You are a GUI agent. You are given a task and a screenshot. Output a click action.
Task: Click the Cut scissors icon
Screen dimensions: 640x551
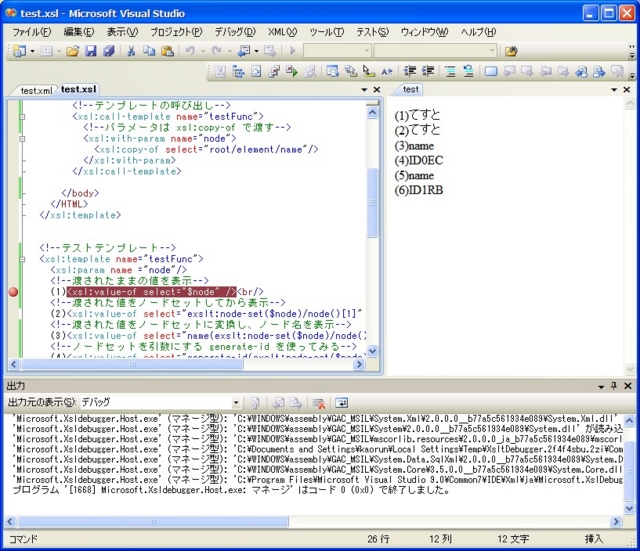(131, 51)
